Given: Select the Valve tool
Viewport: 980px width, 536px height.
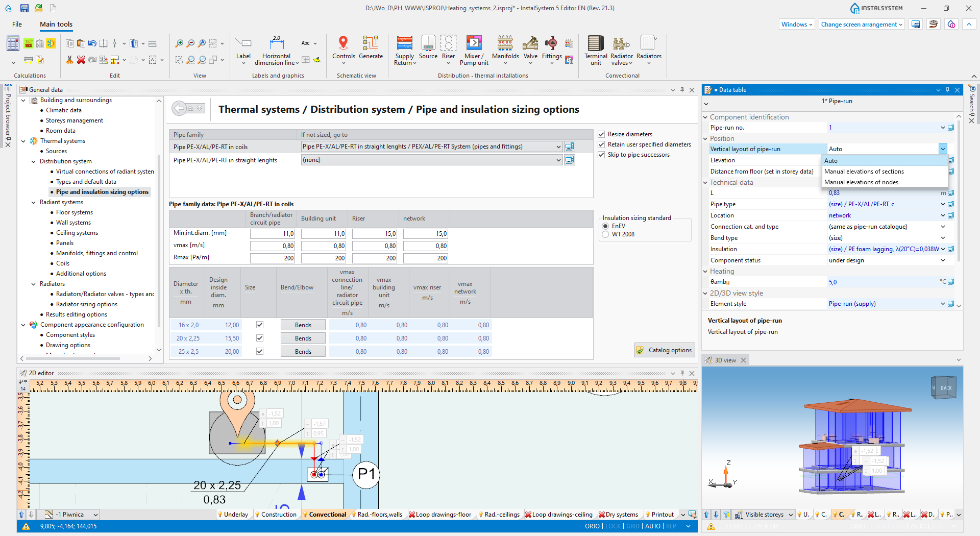Looking at the screenshot, I should (x=530, y=50).
